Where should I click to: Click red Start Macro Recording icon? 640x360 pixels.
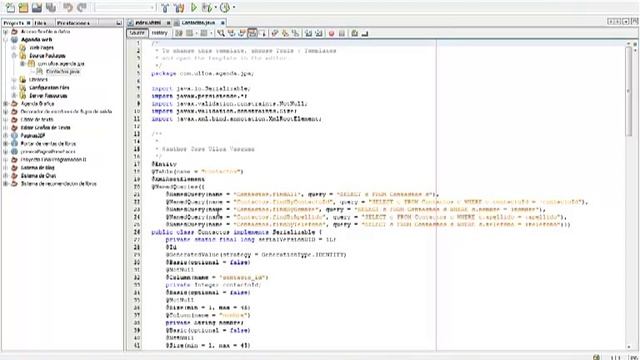point(331,33)
